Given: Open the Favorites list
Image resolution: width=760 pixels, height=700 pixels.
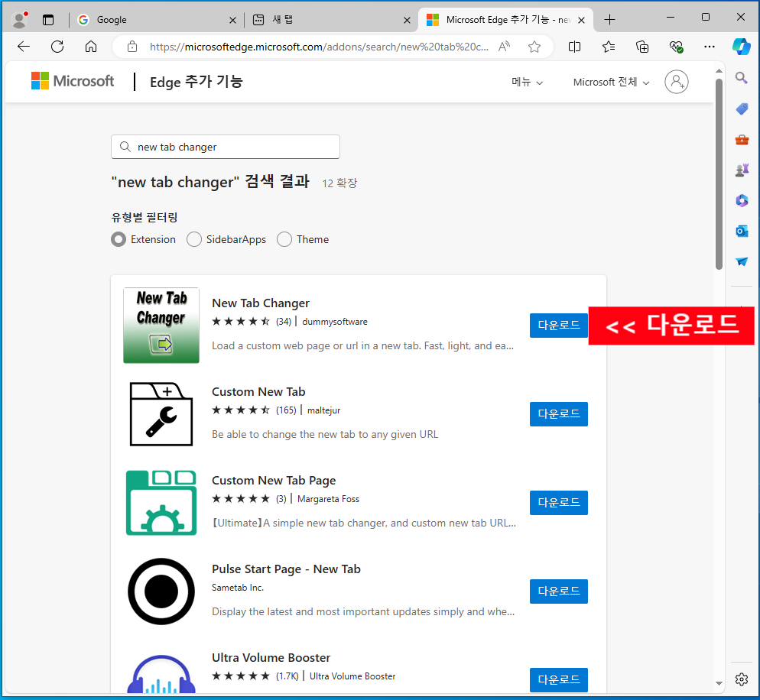Looking at the screenshot, I should point(609,47).
